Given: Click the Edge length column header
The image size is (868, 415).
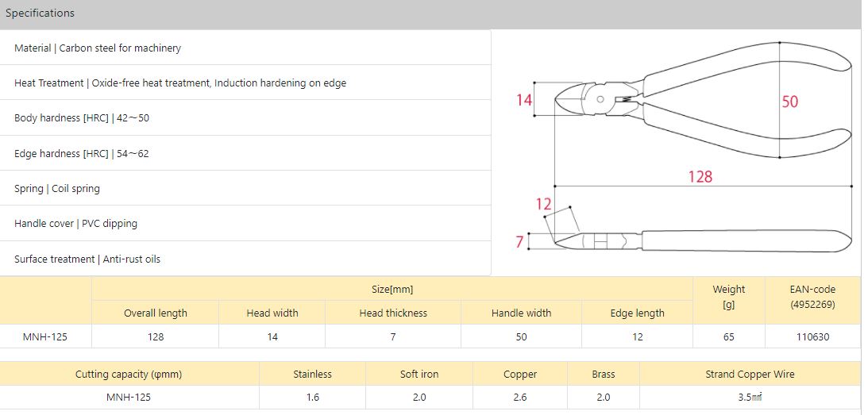Looking at the screenshot, I should click(x=637, y=313).
